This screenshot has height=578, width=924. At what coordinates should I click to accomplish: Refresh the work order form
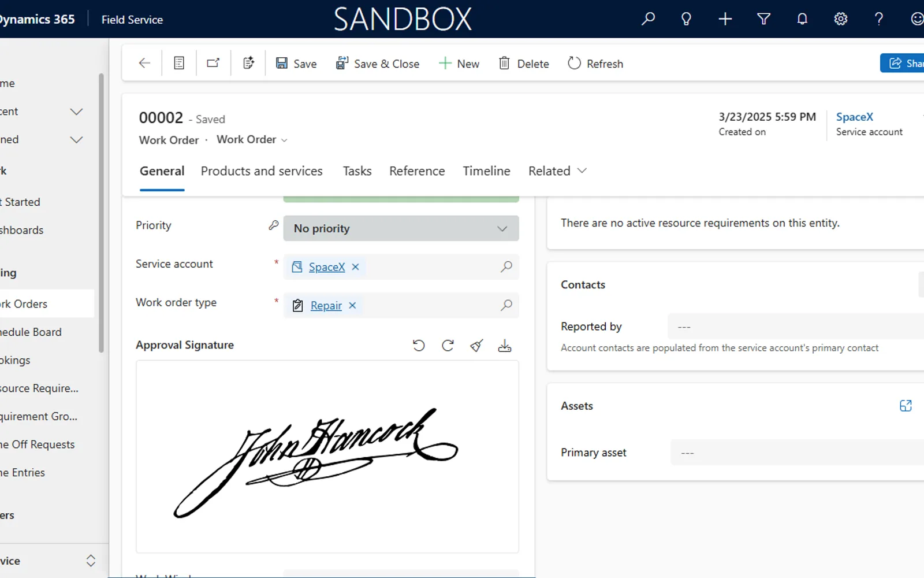[x=595, y=64]
